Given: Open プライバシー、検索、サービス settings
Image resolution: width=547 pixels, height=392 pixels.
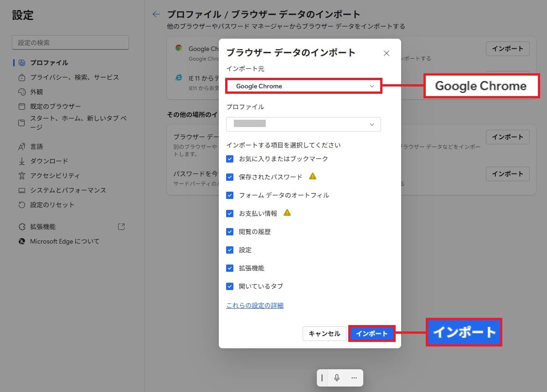Looking at the screenshot, I should pyautogui.click(x=75, y=77).
